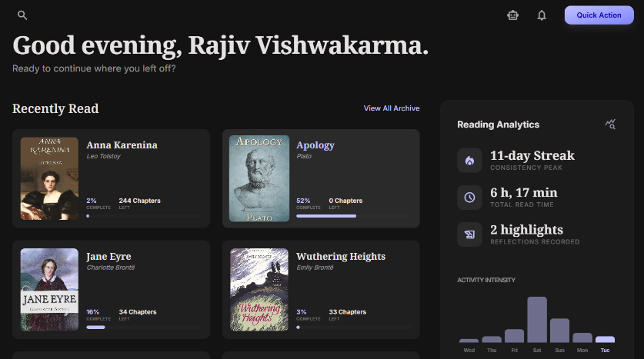
Task: Click the Wednesday activity bar
Action: coord(469,341)
